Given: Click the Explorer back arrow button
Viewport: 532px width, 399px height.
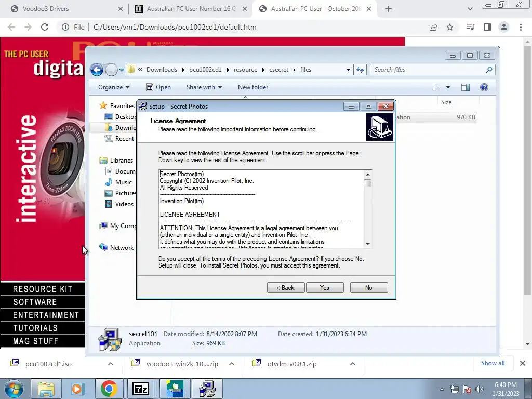Looking at the screenshot, I should [97, 70].
